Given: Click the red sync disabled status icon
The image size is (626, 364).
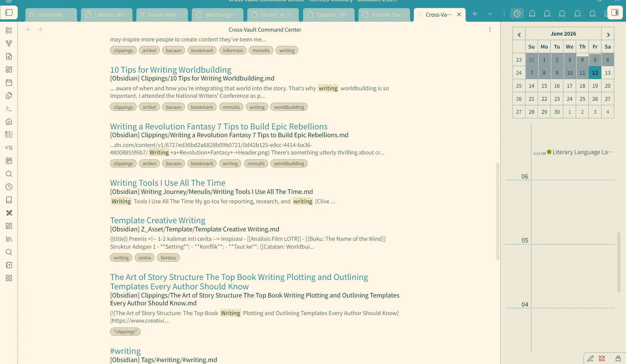Looking at the screenshot, I should point(602,358).
